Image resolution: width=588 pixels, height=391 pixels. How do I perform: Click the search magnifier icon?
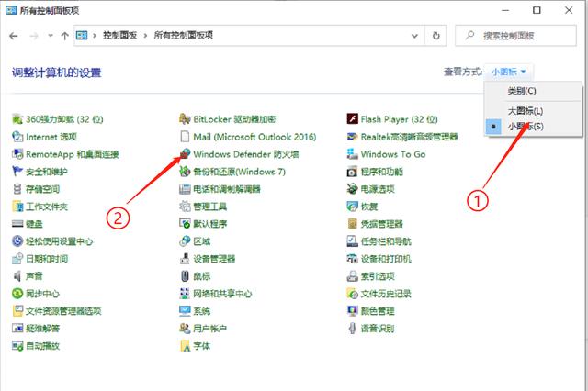pos(469,36)
